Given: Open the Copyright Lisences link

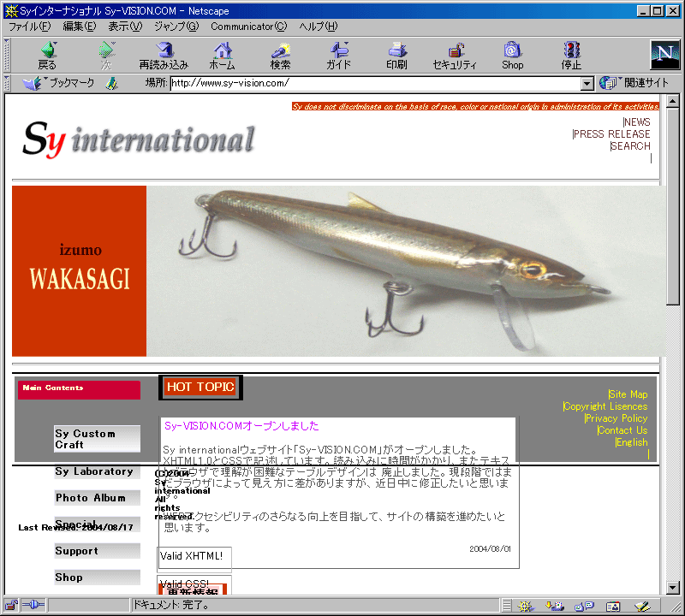Looking at the screenshot, I should click(x=605, y=406).
